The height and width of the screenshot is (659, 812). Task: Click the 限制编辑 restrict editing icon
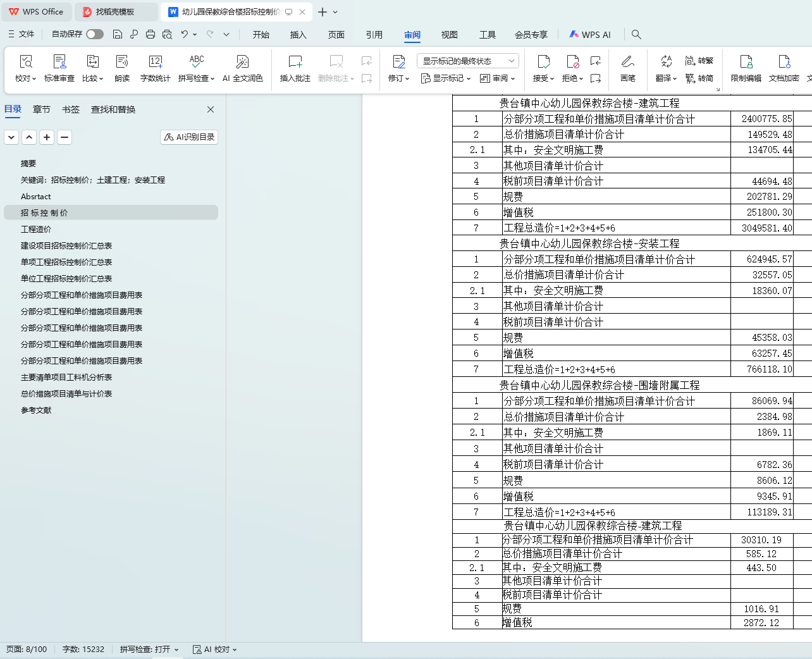746,62
